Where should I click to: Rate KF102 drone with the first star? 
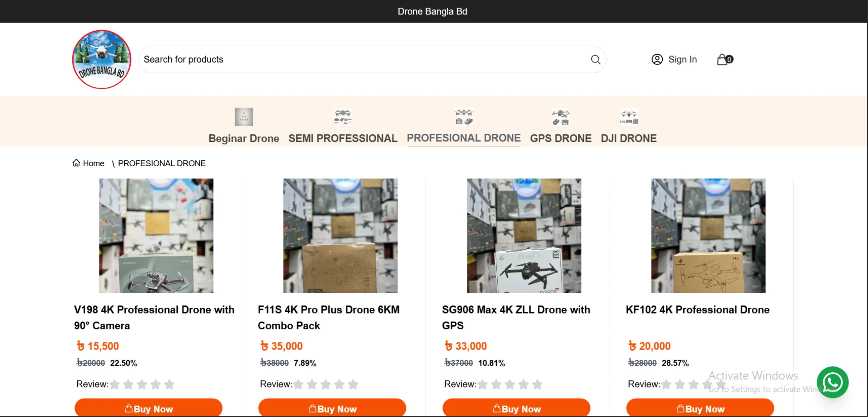pyautogui.click(x=666, y=384)
